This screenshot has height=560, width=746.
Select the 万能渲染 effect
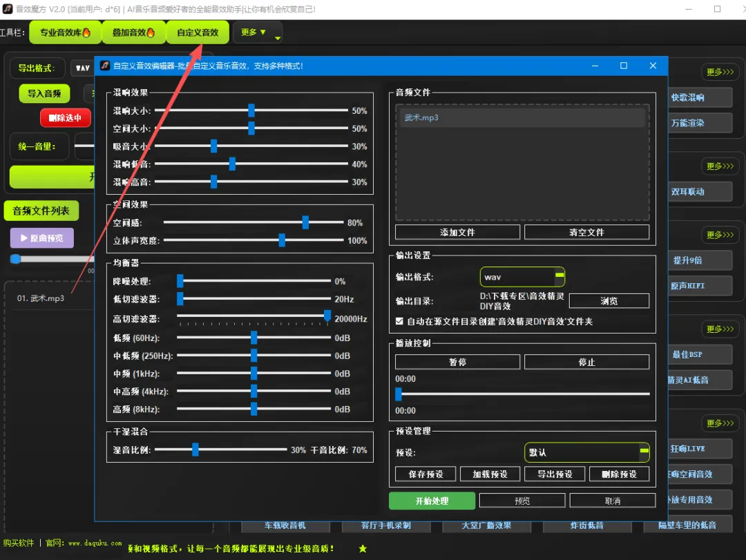pyautogui.click(x=700, y=123)
